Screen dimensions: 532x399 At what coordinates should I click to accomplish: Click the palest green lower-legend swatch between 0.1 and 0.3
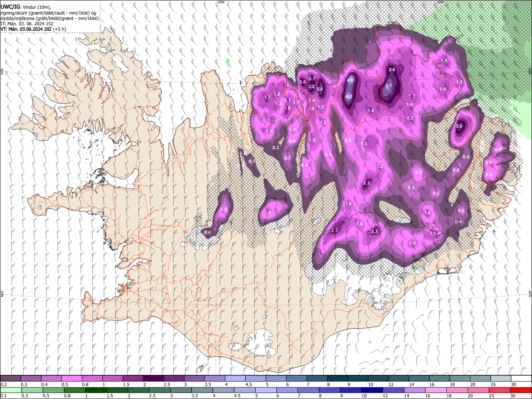pyautogui.click(x=11, y=390)
